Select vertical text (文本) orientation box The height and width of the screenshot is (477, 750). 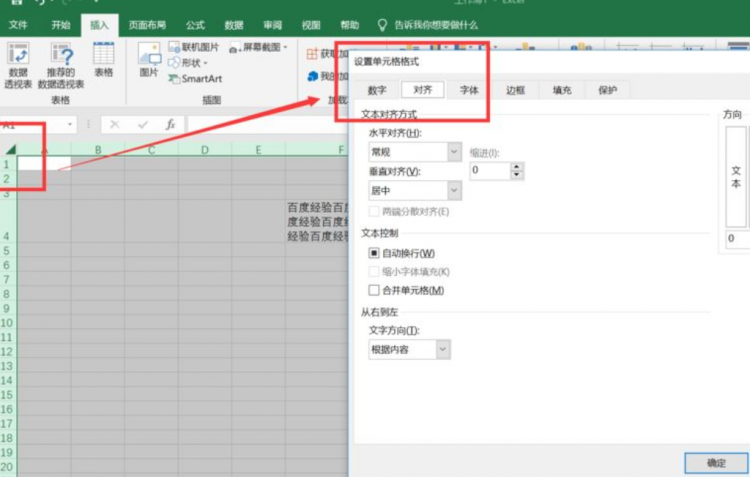pyautogui.click(x=736, y=177)
